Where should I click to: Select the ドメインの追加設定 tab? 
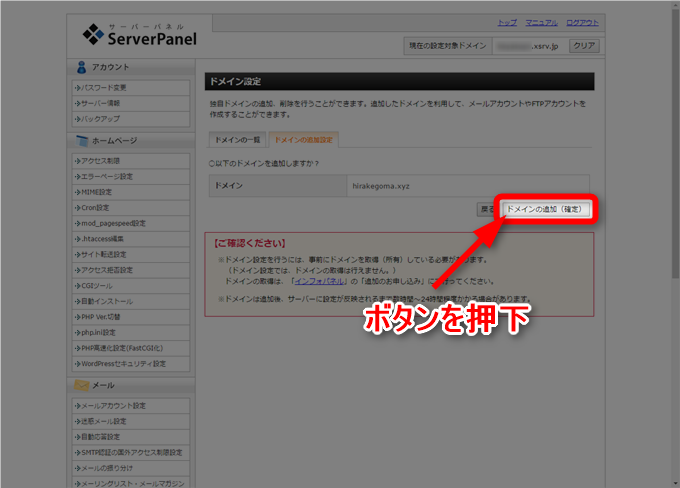(304, 140)
